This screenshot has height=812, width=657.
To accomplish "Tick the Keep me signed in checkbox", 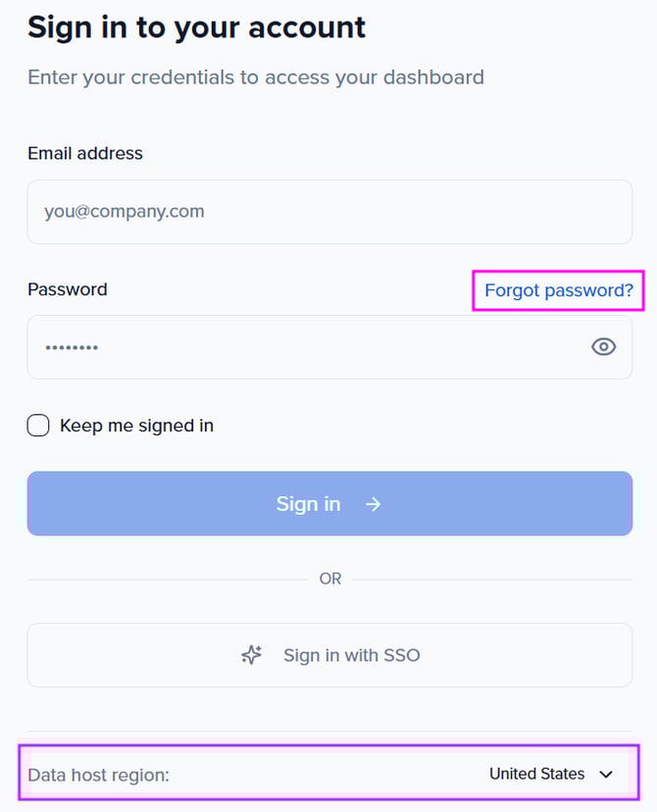I will tap(38, 426).
